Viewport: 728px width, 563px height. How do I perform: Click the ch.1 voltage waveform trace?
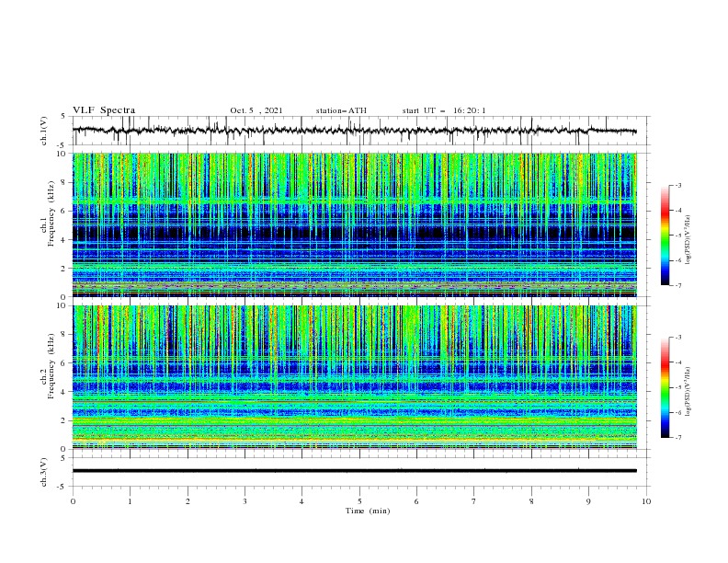[x=354, y=131]
